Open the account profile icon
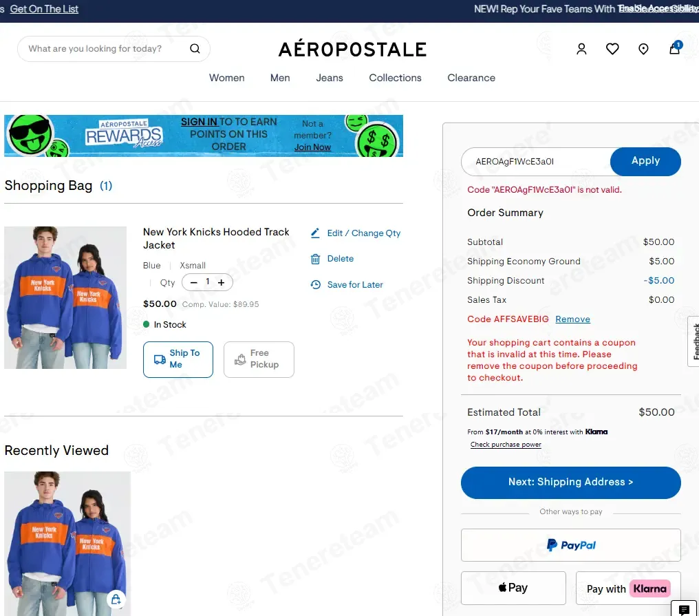Image resolution: width=699 pixels, height=616 pixels. (x=581, y=49)
